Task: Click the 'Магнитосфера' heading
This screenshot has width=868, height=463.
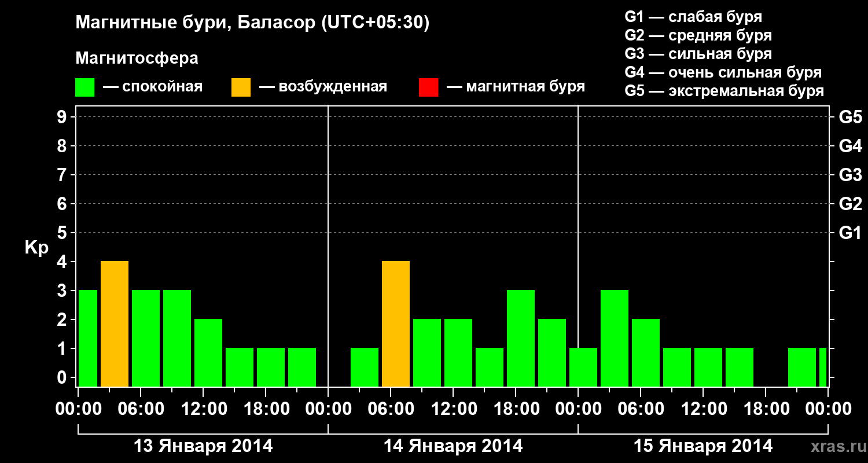Action: tap(137, 58)
